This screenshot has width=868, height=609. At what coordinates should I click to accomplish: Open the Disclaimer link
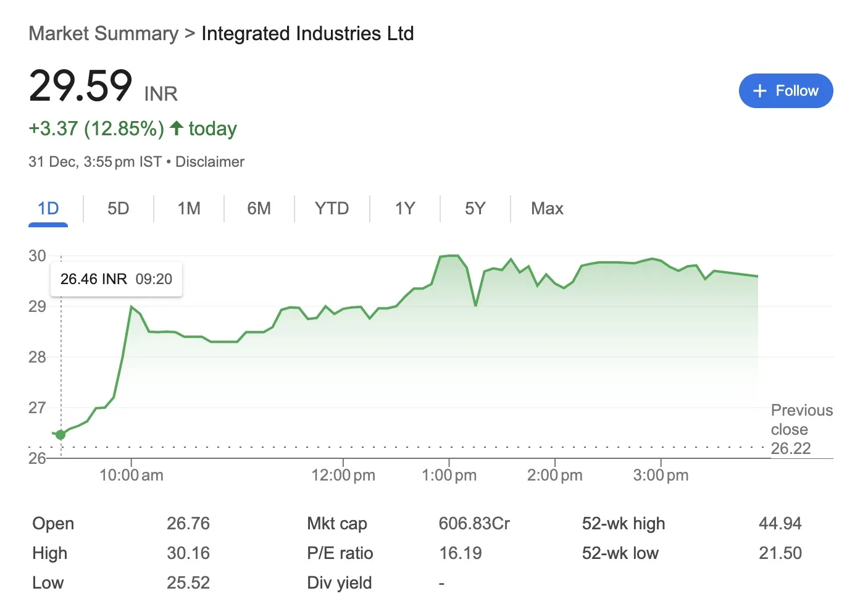coord(210,162)
